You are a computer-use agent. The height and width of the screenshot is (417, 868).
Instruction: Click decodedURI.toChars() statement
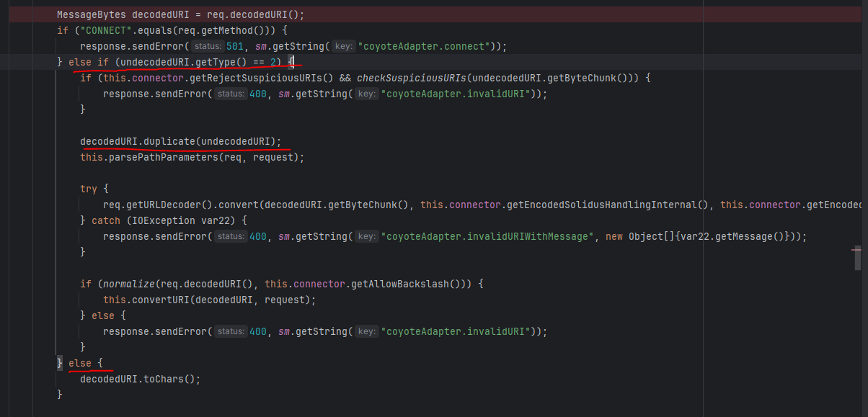pos(141,379)
